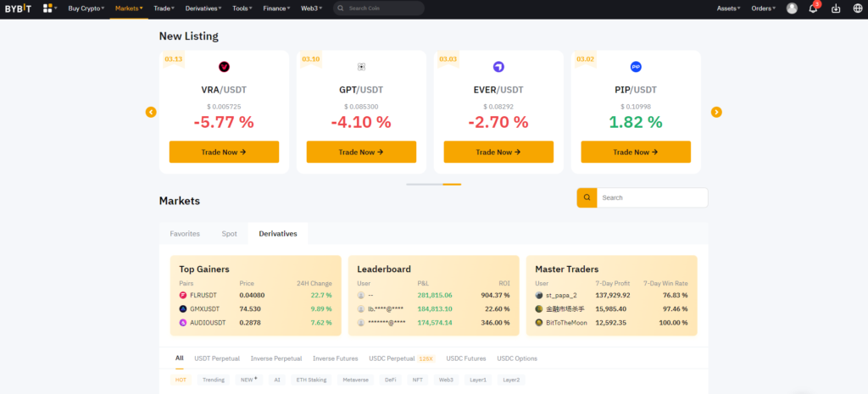The height and width of the screenshot is (394, 868).
Task: Switch to the Favorites tab
Action: click(x=185, y=233)
